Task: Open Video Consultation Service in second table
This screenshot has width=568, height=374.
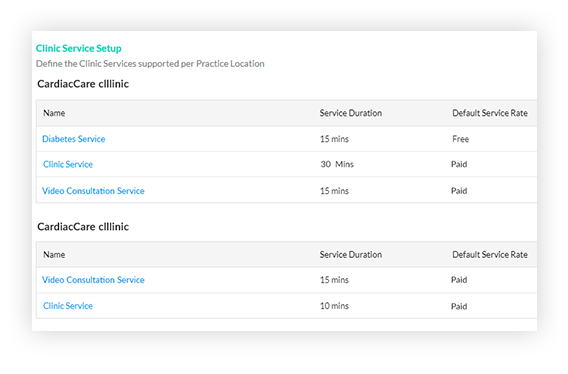Action: click(93, 280)
